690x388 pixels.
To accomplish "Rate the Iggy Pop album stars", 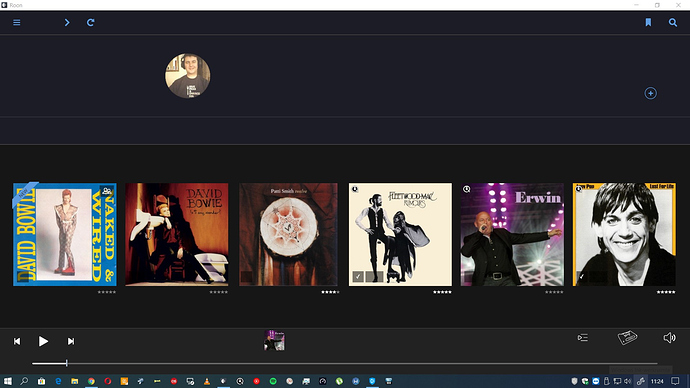I will click(666, 292).
